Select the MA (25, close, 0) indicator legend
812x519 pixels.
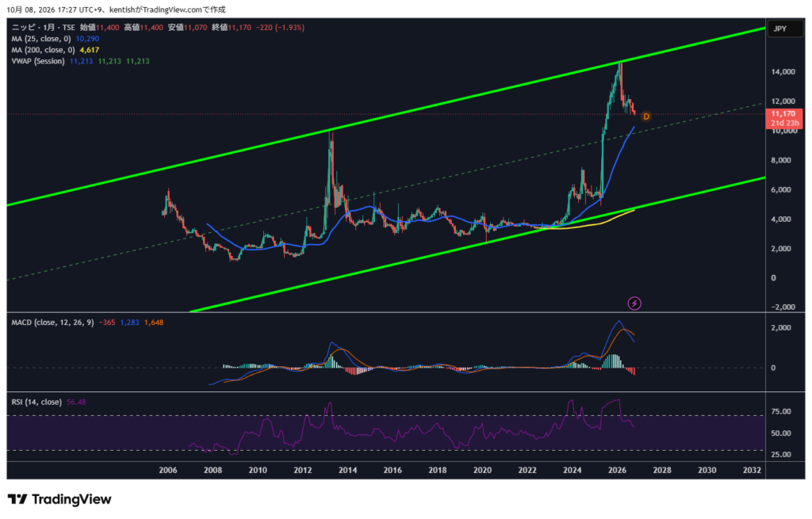(41, 39)
